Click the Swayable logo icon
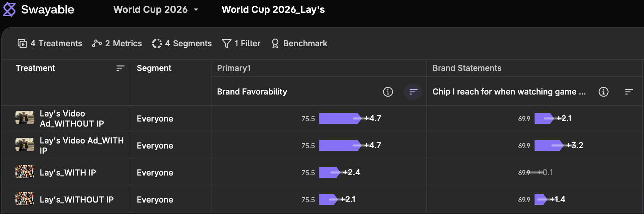This screenshot has width=644, height=214. [x=9, y=9]
